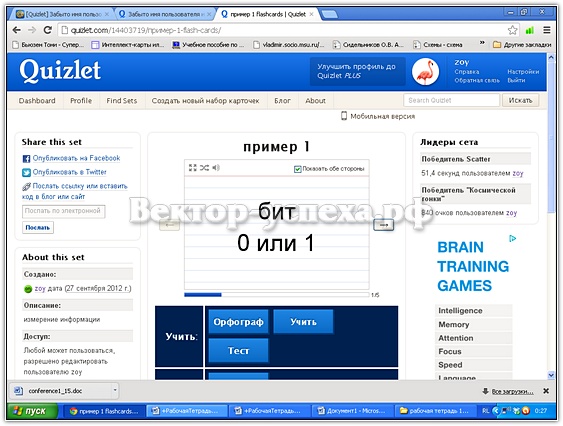
Task: Open the 'Другие закладки' bookmarks folder
Action: pyautogui.click(x=522, y=45)
